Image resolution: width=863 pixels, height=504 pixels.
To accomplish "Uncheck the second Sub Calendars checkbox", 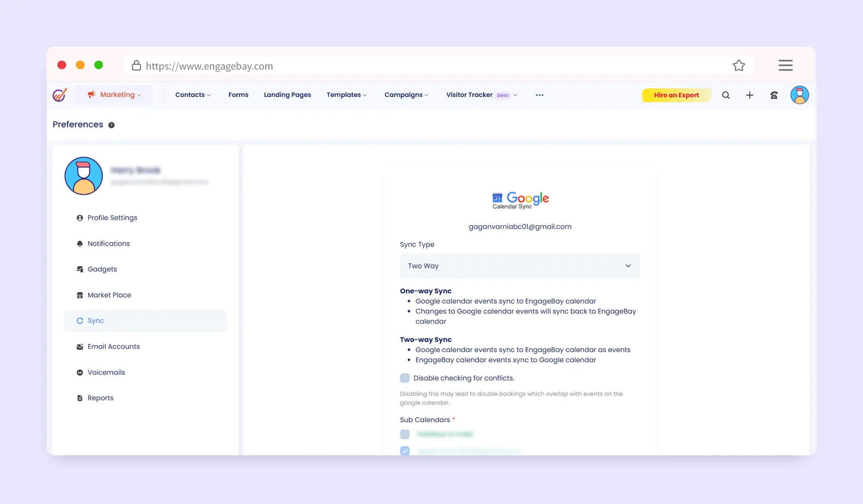I will pos(405,451).
